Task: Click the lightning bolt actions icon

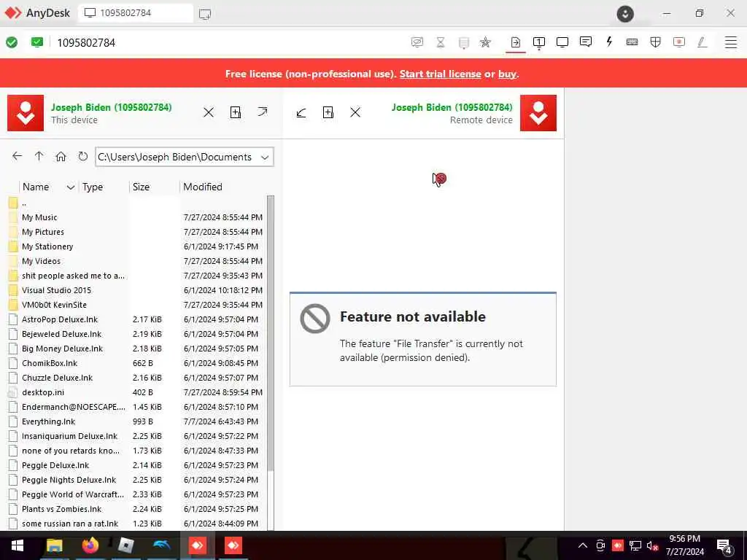Action: (x=609, y=42)
